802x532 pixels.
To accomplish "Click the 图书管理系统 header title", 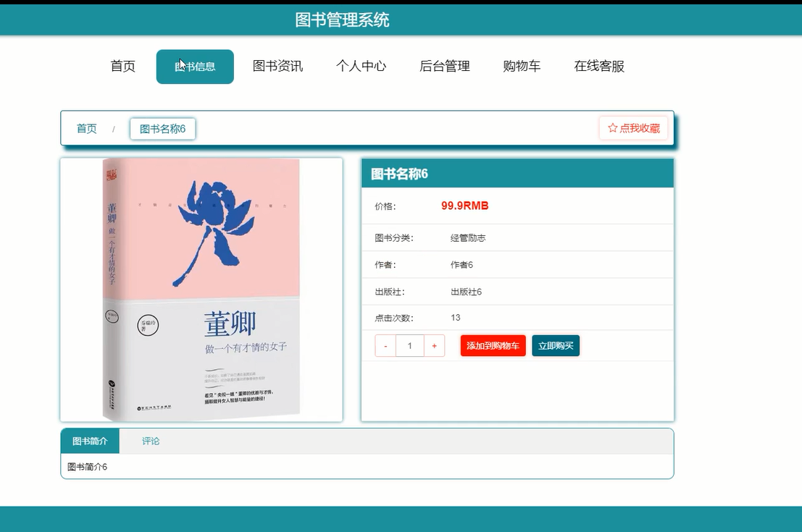I will click(342, 20).
